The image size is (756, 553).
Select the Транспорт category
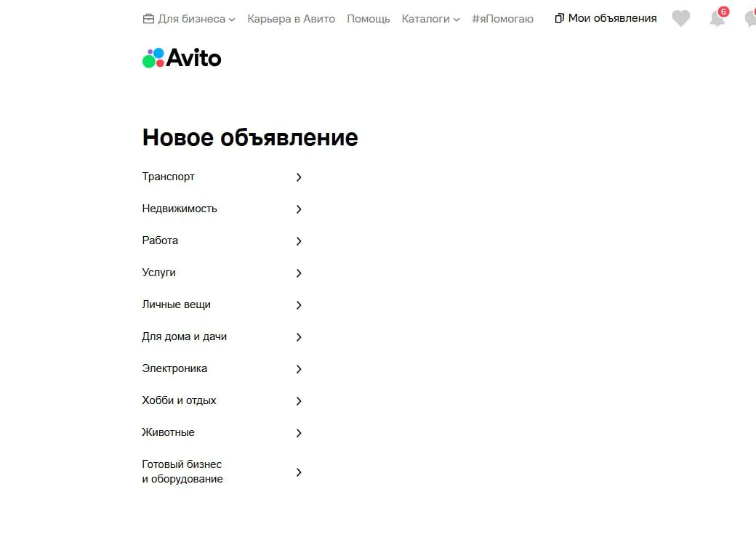click(x=222, y=177)
